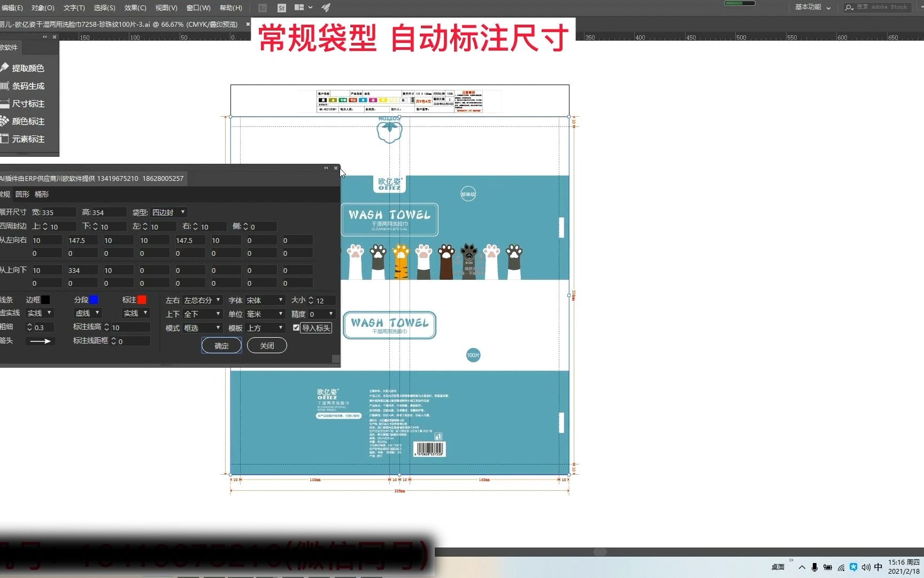Open the 基本功能 workspace switcher

pos(813,7)
